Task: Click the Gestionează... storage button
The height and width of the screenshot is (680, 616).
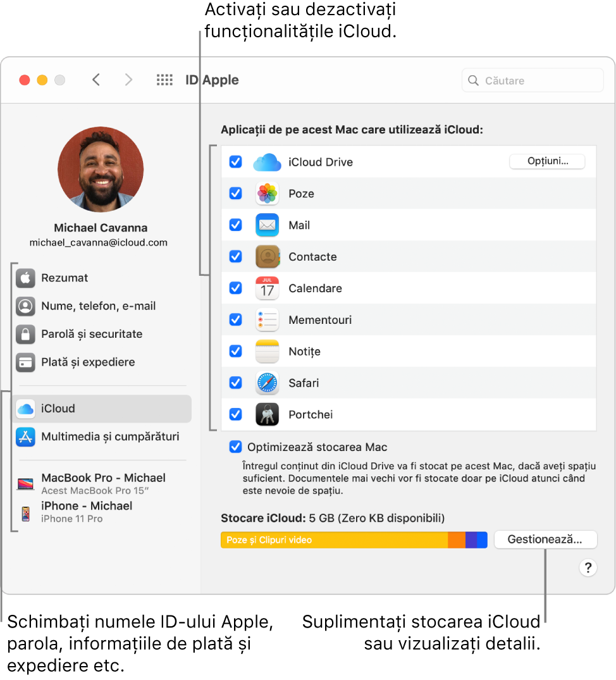Action: (x=545, y=540)
